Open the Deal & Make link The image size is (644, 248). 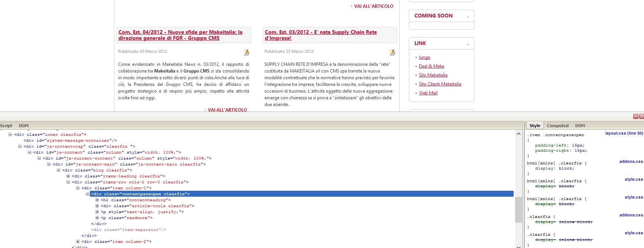point(432,66)
